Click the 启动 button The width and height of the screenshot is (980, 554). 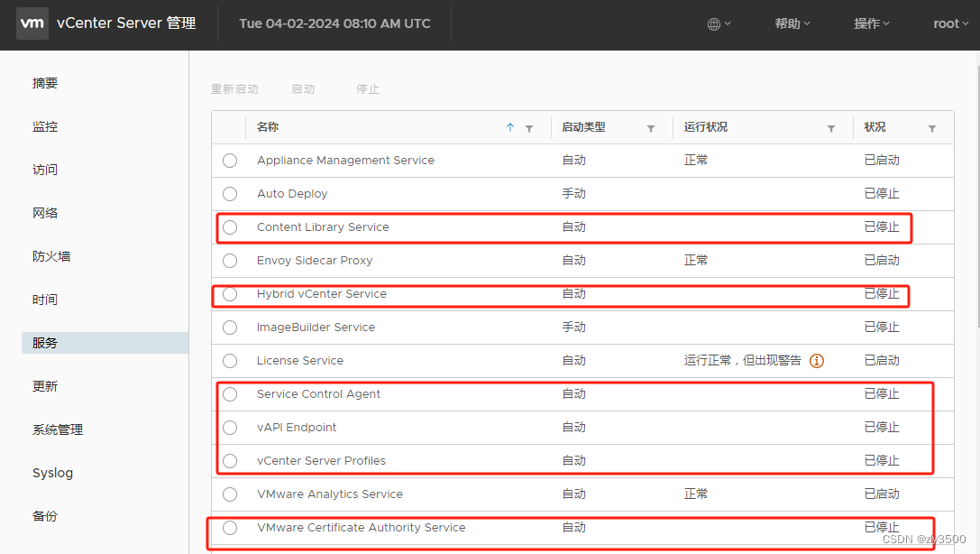pyautogui.click(x=303, y=89)
